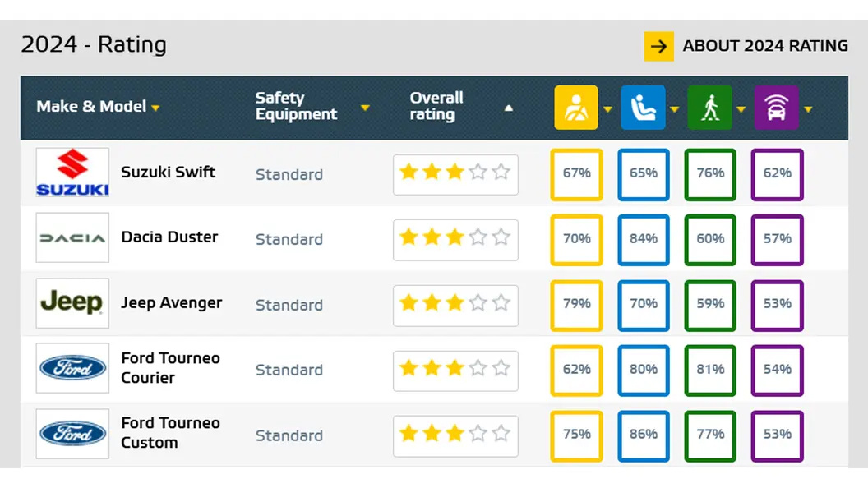This screenshot has width=868, height=488.
Task: Expand the safety assist column dropdown arrow
Action: point(808,109)
